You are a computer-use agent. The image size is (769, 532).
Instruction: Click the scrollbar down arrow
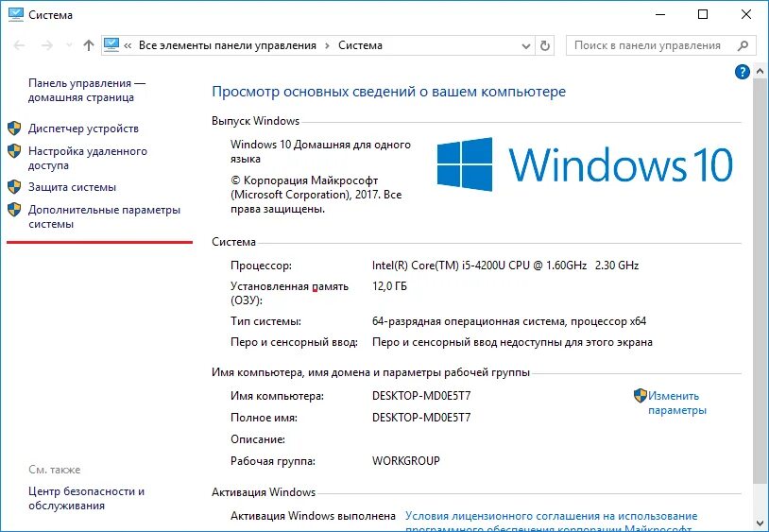click(x=760, y=522)
